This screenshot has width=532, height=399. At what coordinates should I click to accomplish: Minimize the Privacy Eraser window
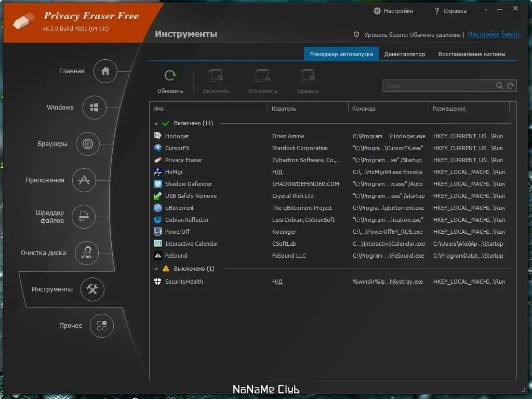[499, 9]
